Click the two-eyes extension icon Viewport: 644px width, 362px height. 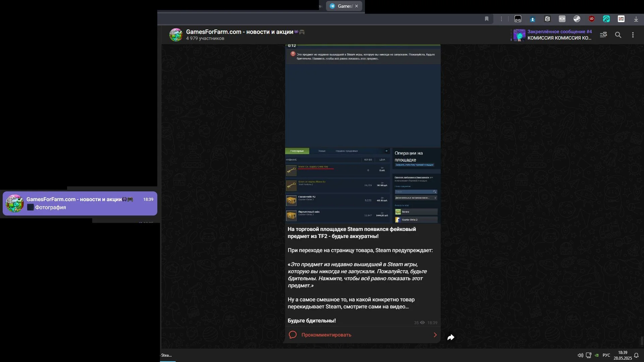(x=518, y=19)
